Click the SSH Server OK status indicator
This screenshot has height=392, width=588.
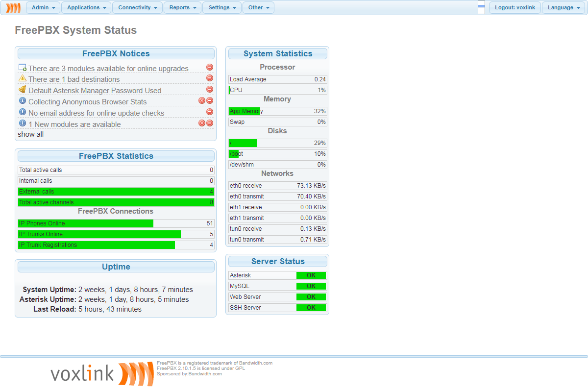[311, 308]
